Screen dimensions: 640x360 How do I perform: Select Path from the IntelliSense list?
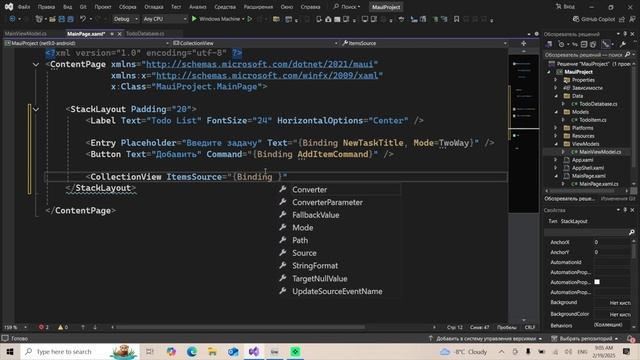coord(300,240)
